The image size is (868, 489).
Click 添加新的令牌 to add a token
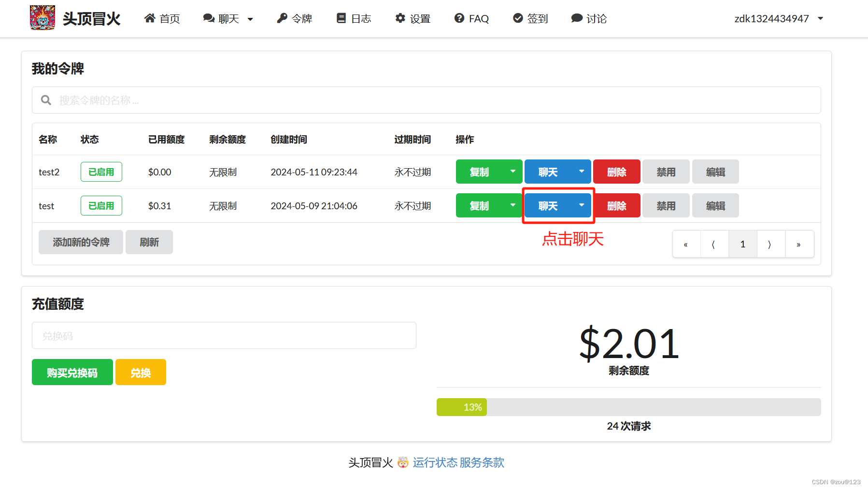81,242
